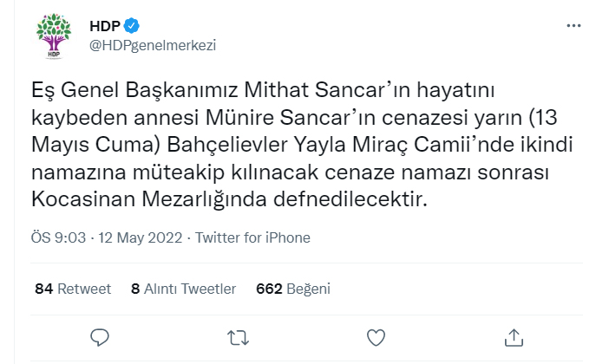Open the HDP profile picture

point(54,36)
